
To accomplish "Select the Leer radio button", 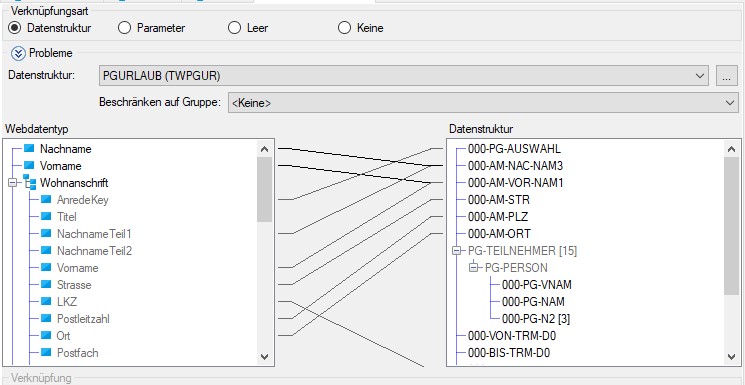I will (x=235, y=28).
